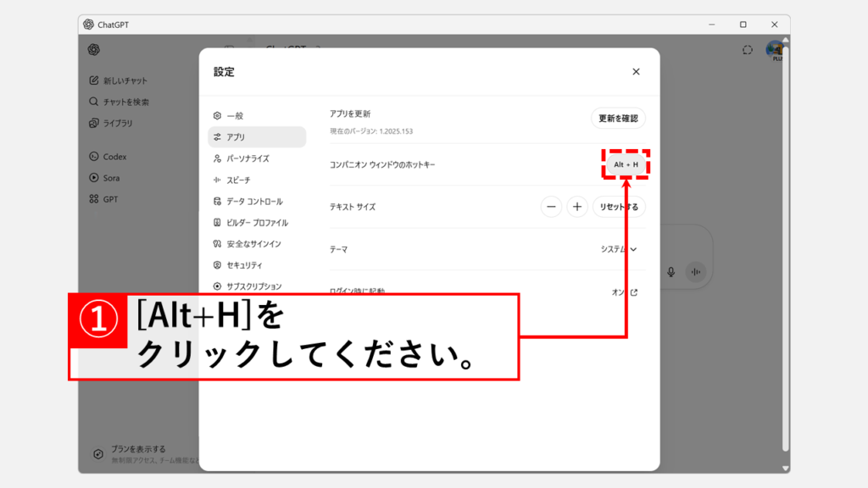Click the voice mode waveform icon

[696, 272]
